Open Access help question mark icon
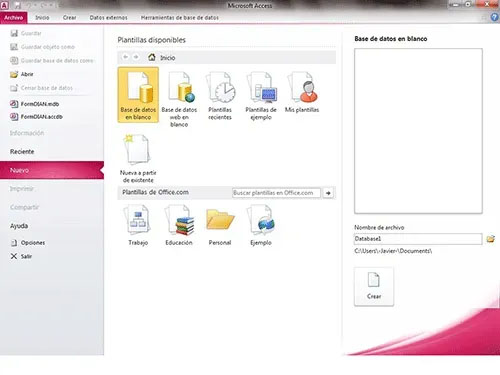 pos(495,17)
